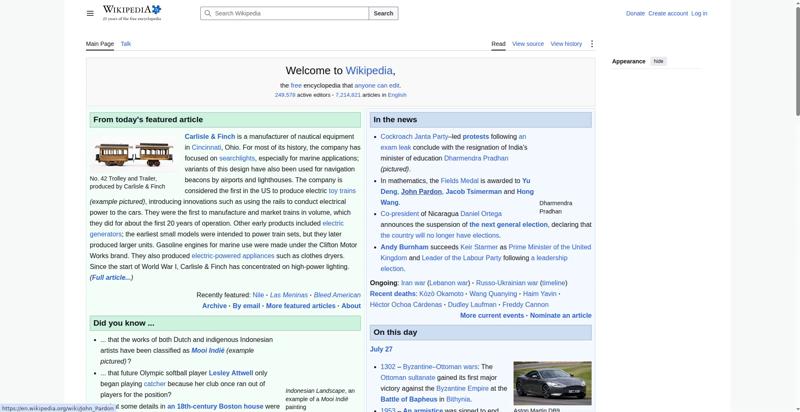
Task: Click the Wikipedia logo
Action: (x=132, y=13)
